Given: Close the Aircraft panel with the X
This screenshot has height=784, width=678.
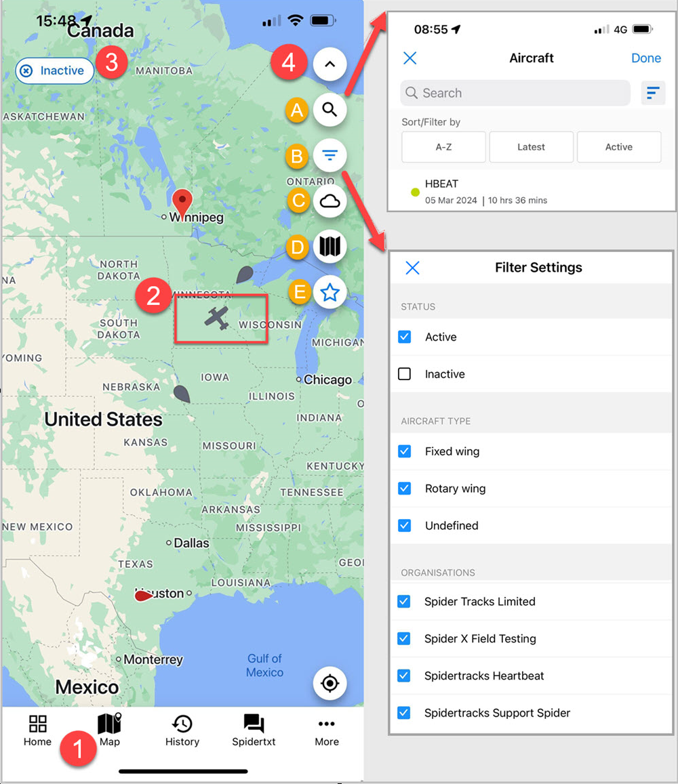Looking at the screenshot, I should pos(410,58).
